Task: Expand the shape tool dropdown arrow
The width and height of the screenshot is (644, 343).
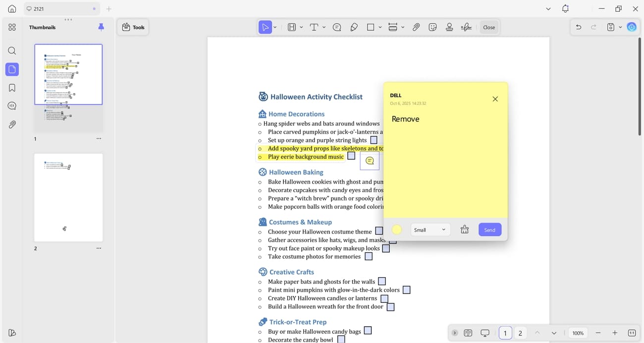Action: pos(380,27)
